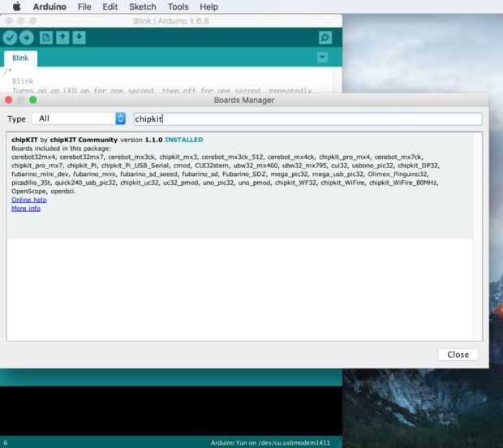
Task: Click the Boards Manager list scrollbar
Action: pos(478,236)
